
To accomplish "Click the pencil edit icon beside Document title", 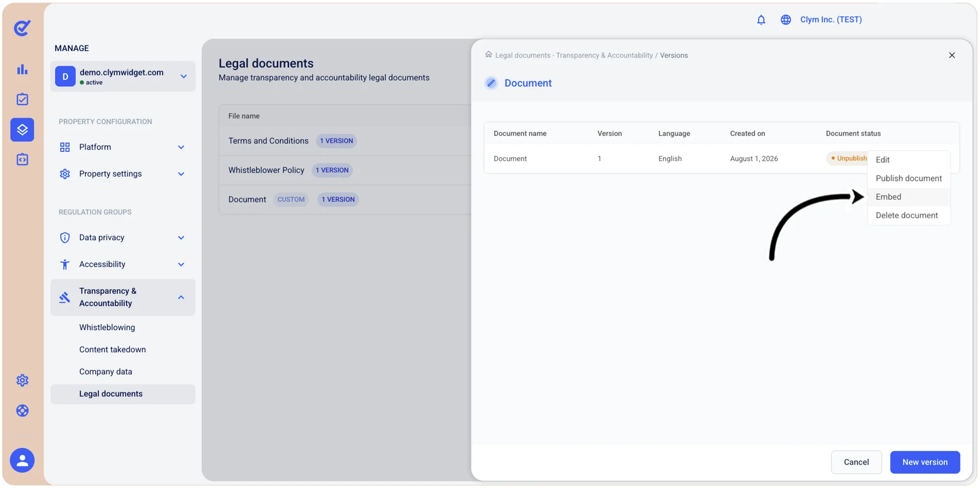I will (x=491, y=83).
